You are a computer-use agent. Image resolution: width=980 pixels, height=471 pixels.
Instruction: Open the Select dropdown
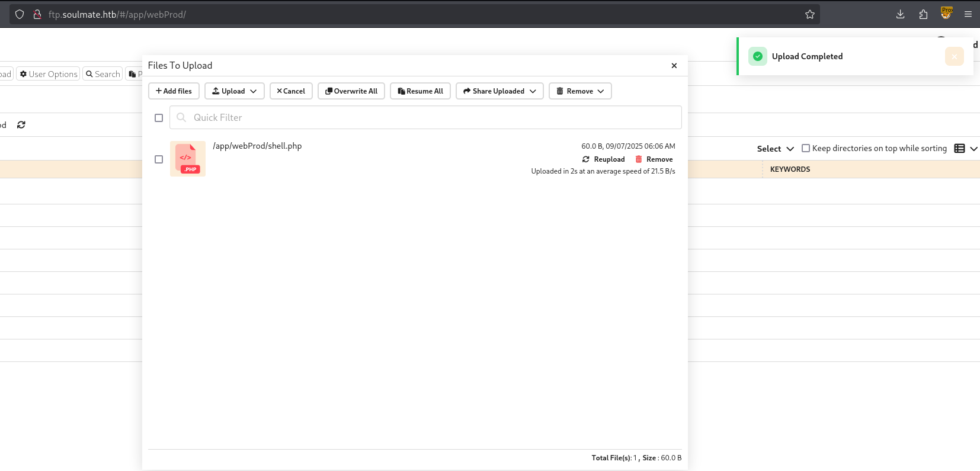click(775, 149)
